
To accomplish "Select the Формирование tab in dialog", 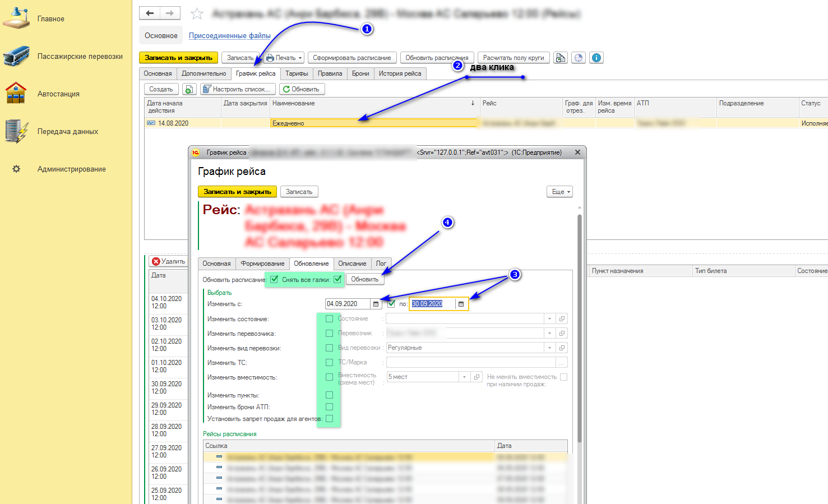I will tap(262, 263).
